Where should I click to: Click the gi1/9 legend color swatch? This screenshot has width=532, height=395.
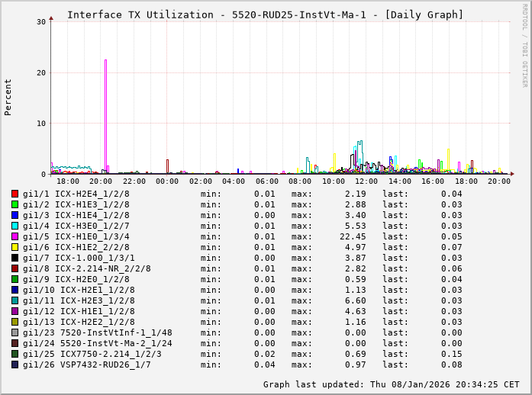pos(15,279)
